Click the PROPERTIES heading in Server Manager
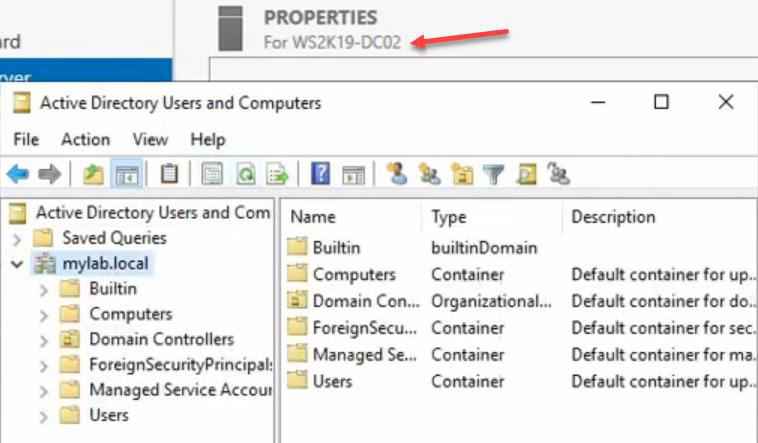This screenshot has height=443, width=758. pyautogui.click(x=320, y=17)
